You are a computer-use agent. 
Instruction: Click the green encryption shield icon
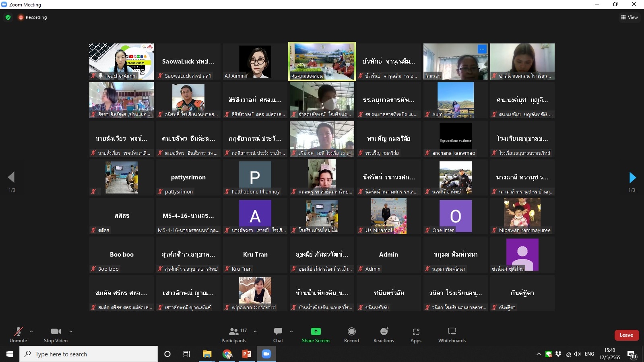tap(8, 17)
